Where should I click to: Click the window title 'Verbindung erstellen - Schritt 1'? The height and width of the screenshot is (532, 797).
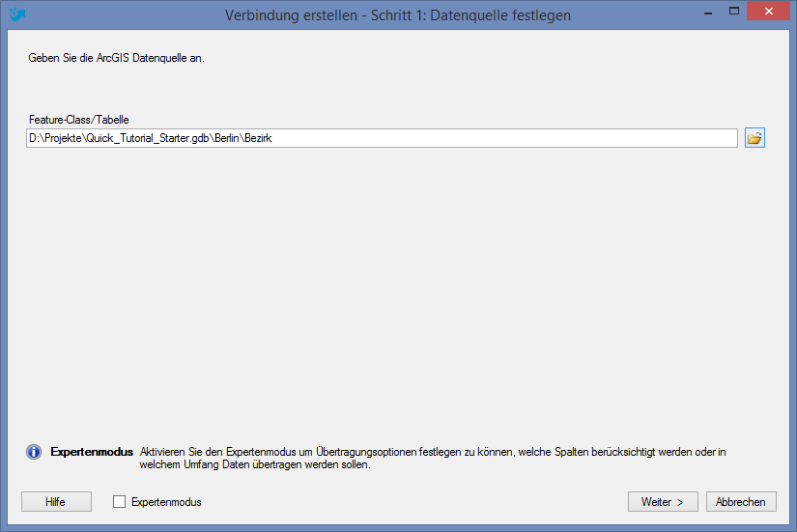(x=397, y=15)
